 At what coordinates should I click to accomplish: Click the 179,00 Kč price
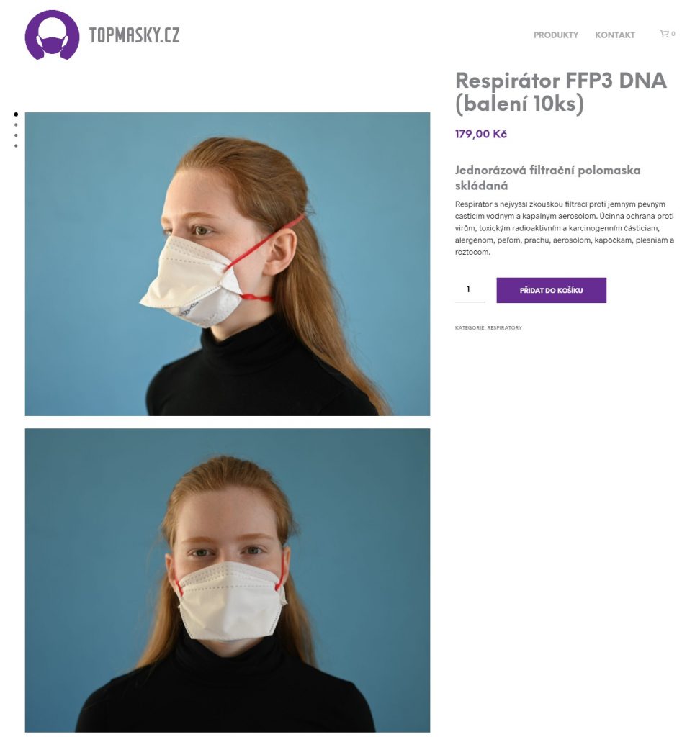[x=481, y=134]
